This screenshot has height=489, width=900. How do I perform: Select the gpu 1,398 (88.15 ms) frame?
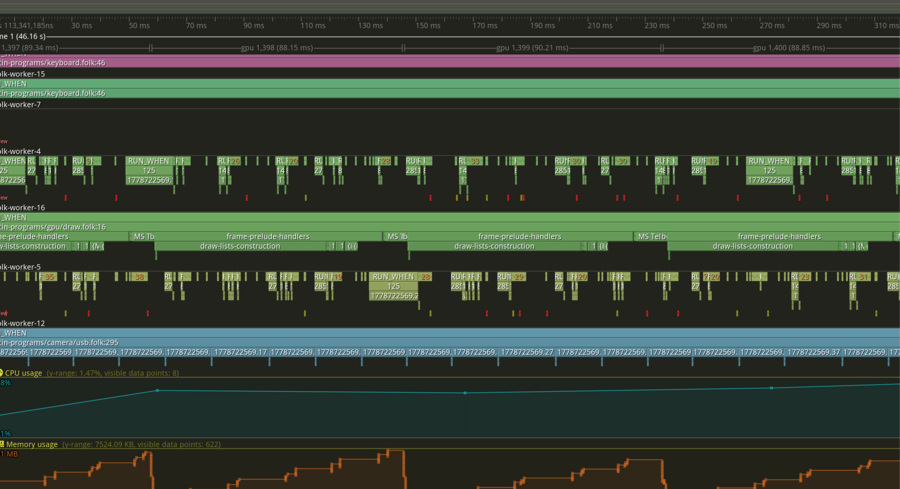277,48
